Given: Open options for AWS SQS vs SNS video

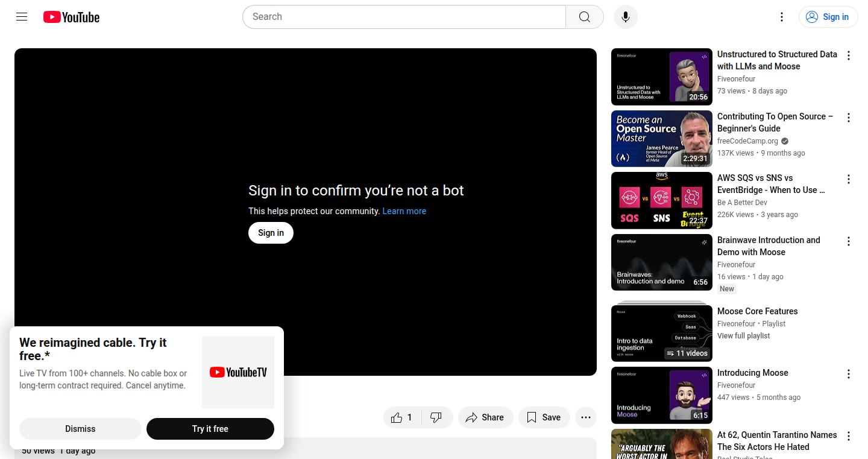Looking at the screenshot, I should (x=849, y=179).
